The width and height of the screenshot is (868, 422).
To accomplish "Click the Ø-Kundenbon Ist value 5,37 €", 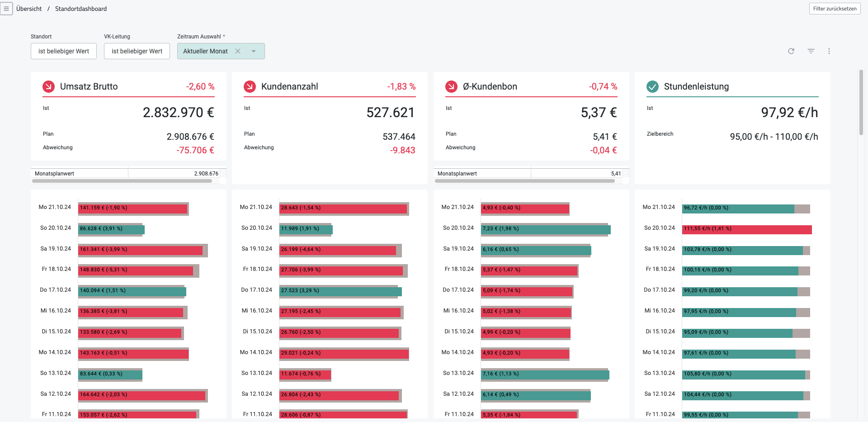I will [599, 112].
